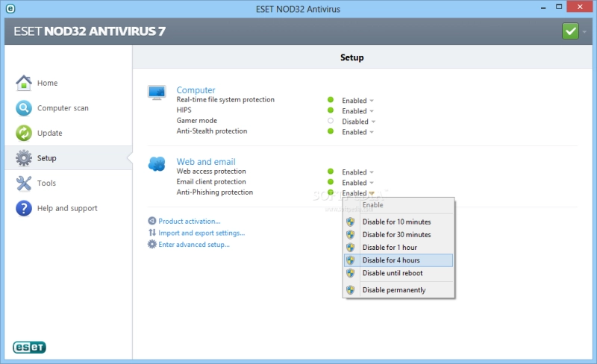The image size is (597, 364).
Task: Click the Import and export arrows icon
Action: [x=152, y=233]
